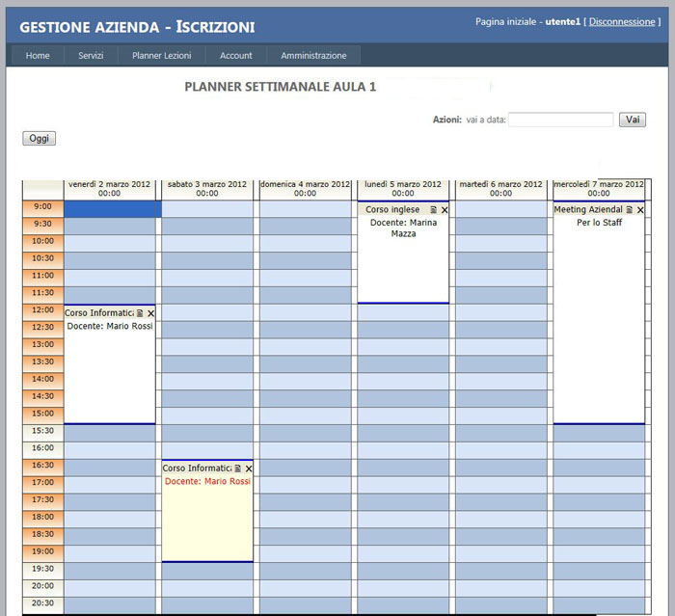Click the 19:30 time label
The width and height of the screenshot is (675, 616).
[x=42, y=569]
